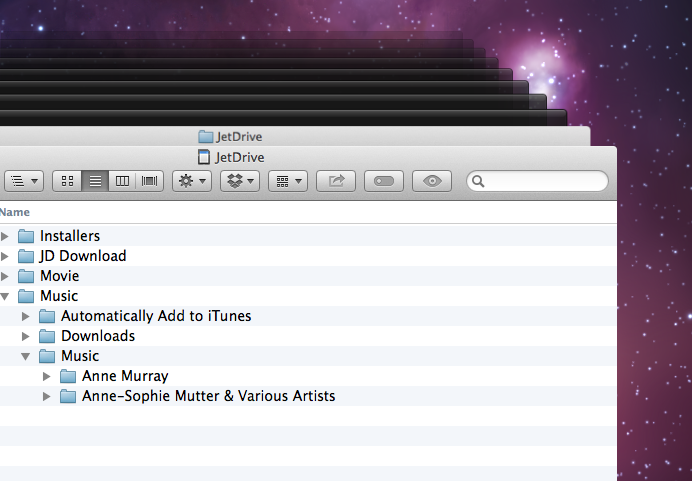Expand the Downloads folder
The height and width of the screenshot is (481, 692).
click(x=26, y=336)
